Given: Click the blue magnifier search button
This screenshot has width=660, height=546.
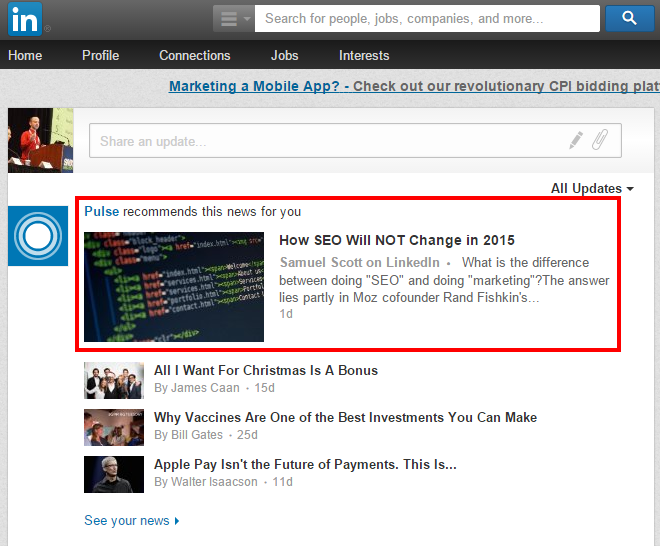Looking at the screenshot, I should coord(630,18).
